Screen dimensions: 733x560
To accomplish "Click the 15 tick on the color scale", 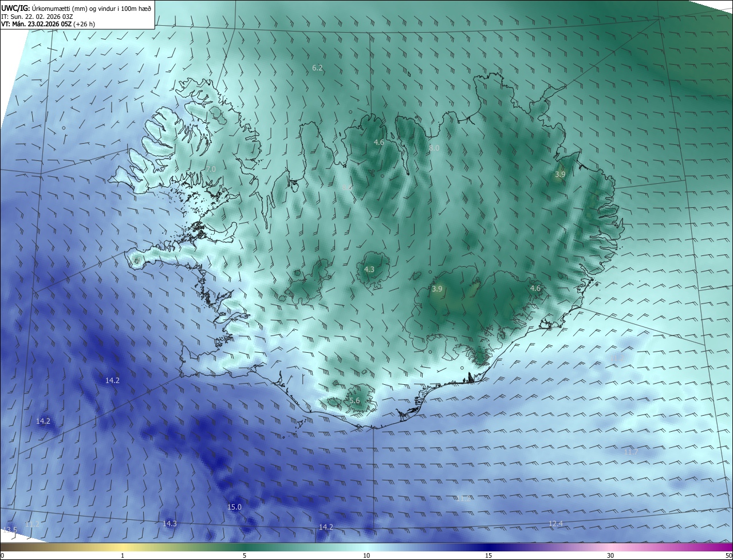I will pyautogui.click(x=488, y=555).
